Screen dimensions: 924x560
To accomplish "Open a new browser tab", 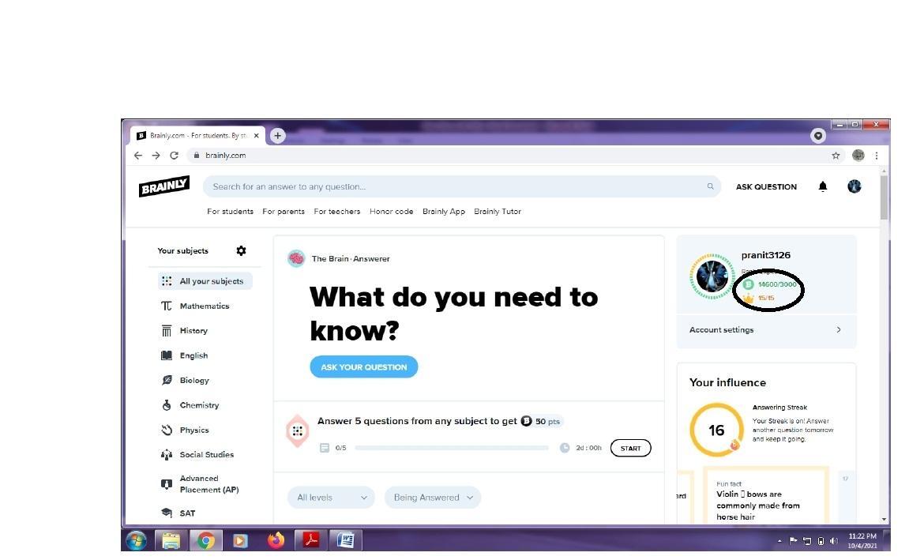I will click(277, 136).
